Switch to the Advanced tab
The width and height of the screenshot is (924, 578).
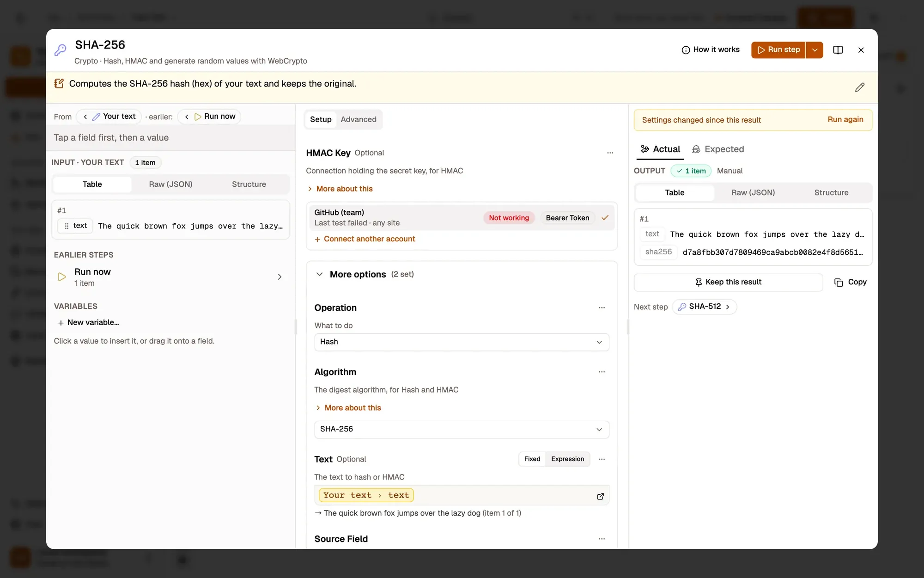359,119
